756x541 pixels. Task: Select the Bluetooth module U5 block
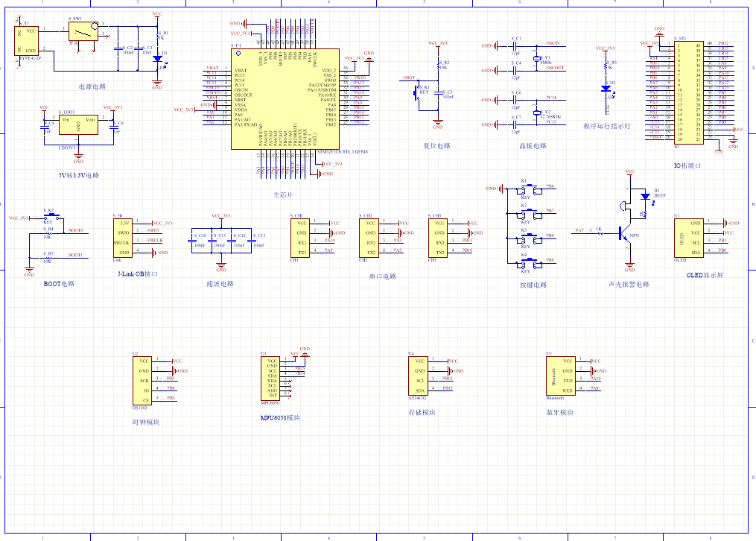[561, 375]
